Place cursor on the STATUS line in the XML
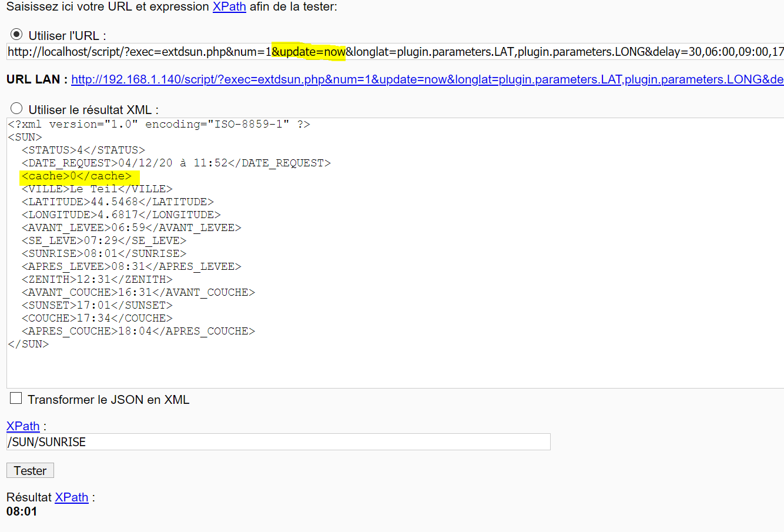The image size is (784, 532). coord(83,150)
